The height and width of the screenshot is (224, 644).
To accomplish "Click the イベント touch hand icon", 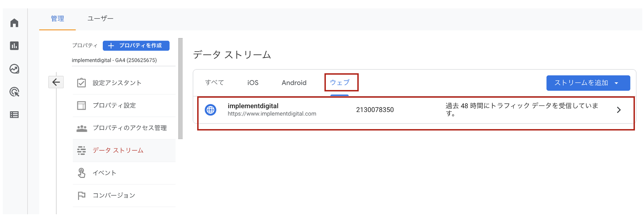I will point(81,173).
